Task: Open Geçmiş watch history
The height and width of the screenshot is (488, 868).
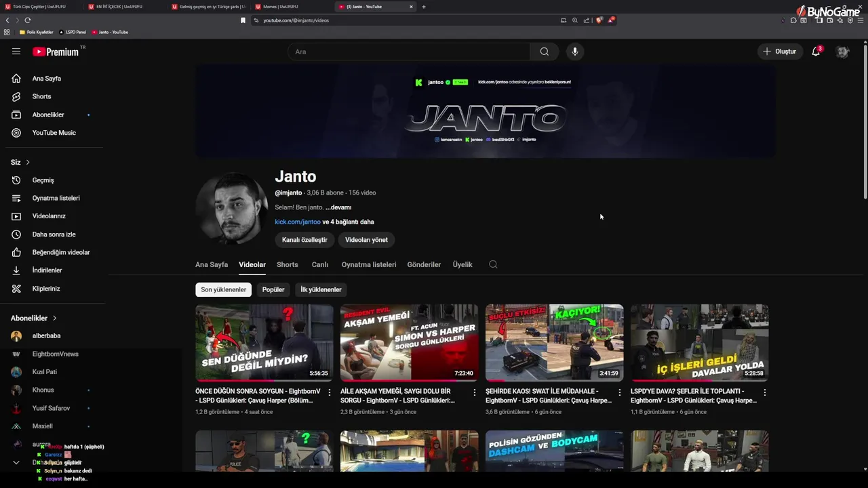Action: point(43,180)
